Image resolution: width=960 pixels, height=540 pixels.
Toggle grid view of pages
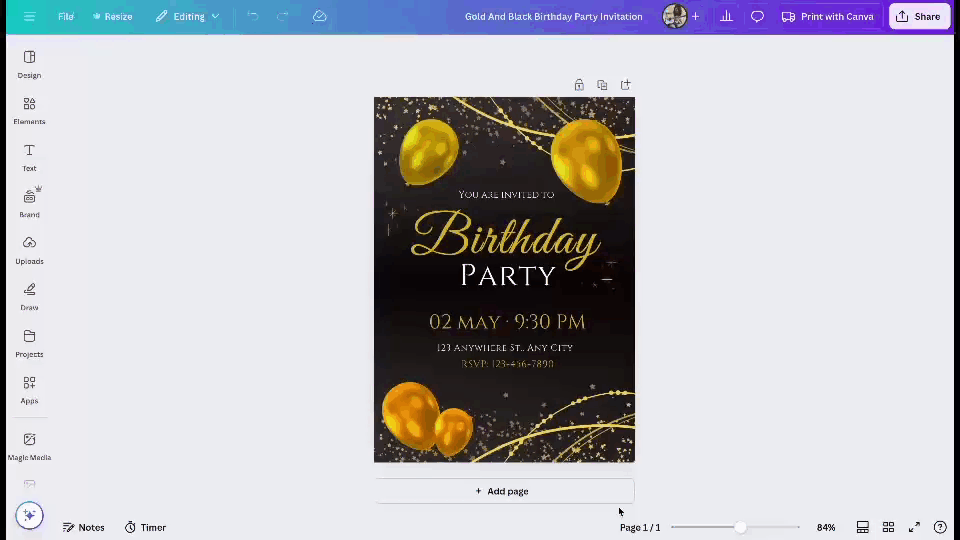[x=888, y=527]
